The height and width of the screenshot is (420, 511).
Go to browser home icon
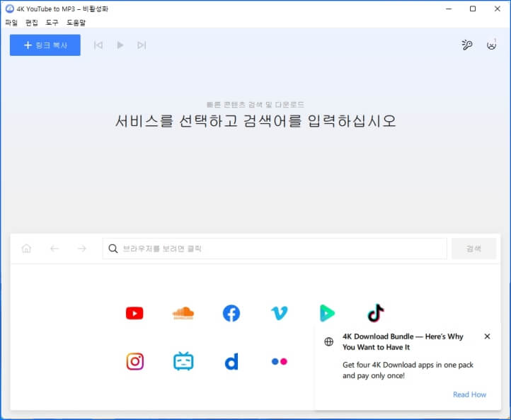pyautogui.click(x=26, y=249)
